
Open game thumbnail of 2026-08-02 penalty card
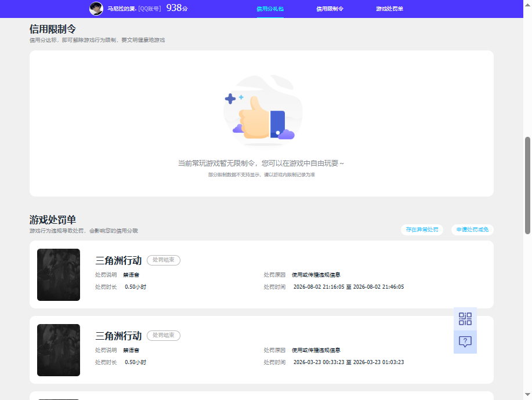click(x=59, y=275)
